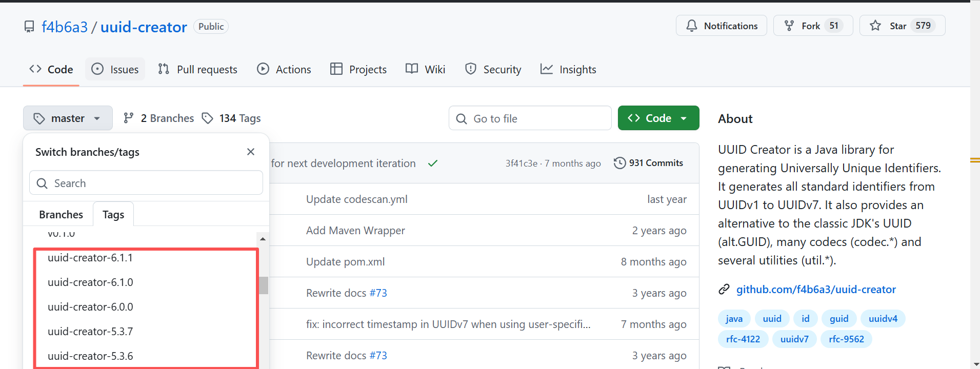Click the Tags icon beside 134 Tags
Screen dimensions: 980x369
pyautogui.click(x=208, y=118)
